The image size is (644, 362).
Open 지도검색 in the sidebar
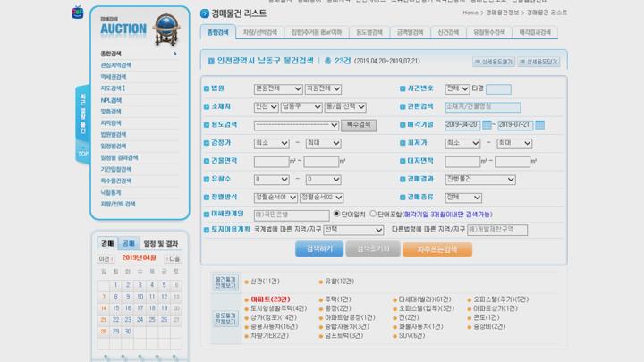(113, 88)
